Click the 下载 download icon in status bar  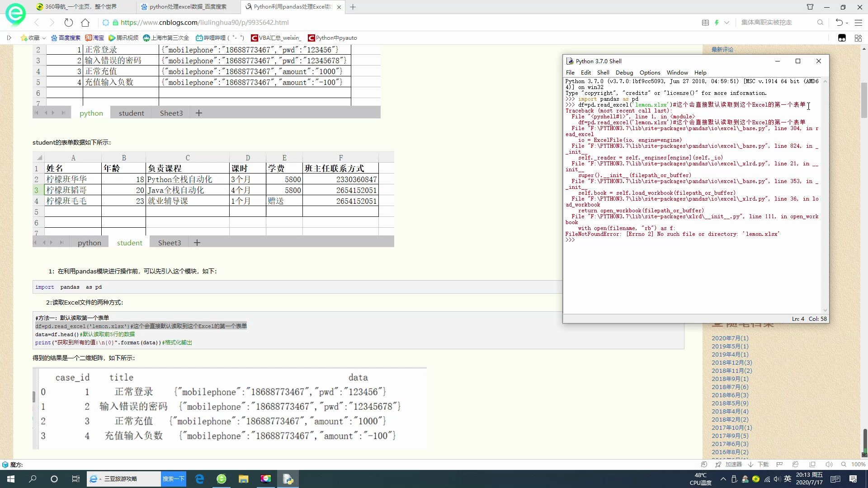pos(759,465)
